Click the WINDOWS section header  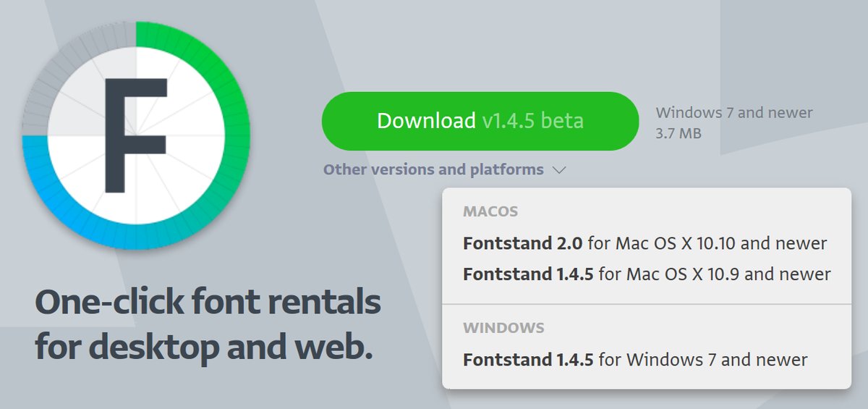click(503, 328)
